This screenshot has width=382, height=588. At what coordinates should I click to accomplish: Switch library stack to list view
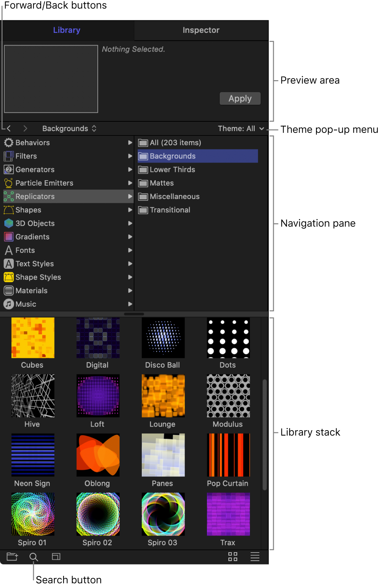coord(255,557)
